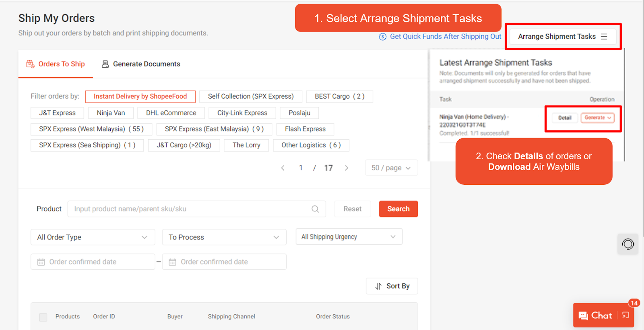644x330 pixels.
Task: Go to next page arrow
Action: coord(347,168)
